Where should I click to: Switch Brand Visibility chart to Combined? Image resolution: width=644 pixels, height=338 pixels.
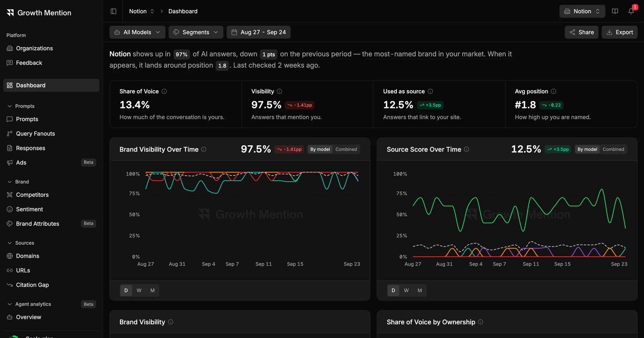point(346,149)
